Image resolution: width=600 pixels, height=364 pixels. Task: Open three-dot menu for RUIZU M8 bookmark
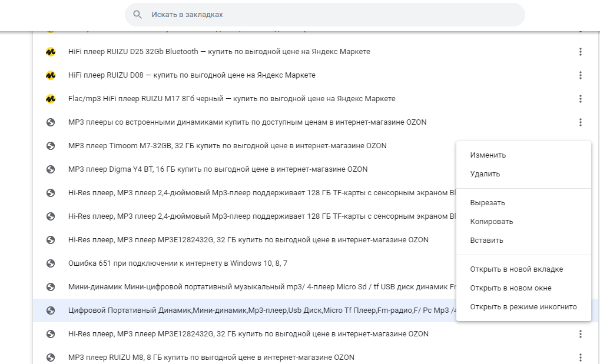point(580,358)
